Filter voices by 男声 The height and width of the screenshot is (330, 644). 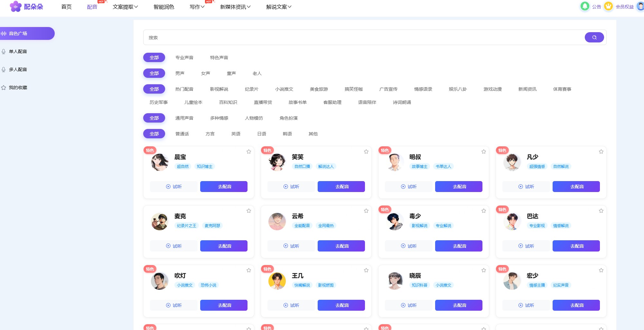180,73
